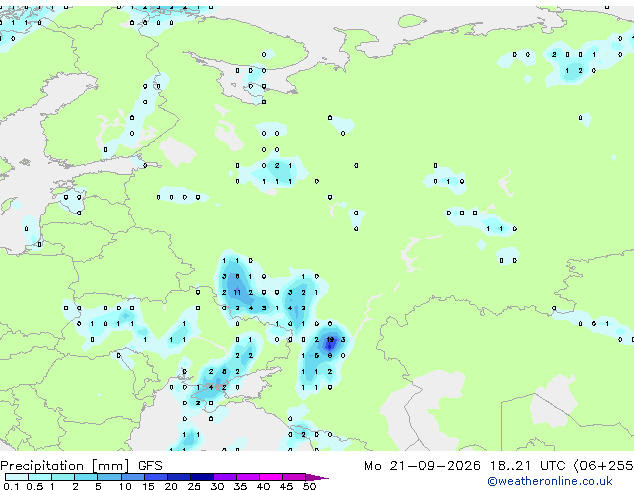Screen dimensions: 634x490
Task: Select the 18..21 UTC time label
Action: [527, 466]
